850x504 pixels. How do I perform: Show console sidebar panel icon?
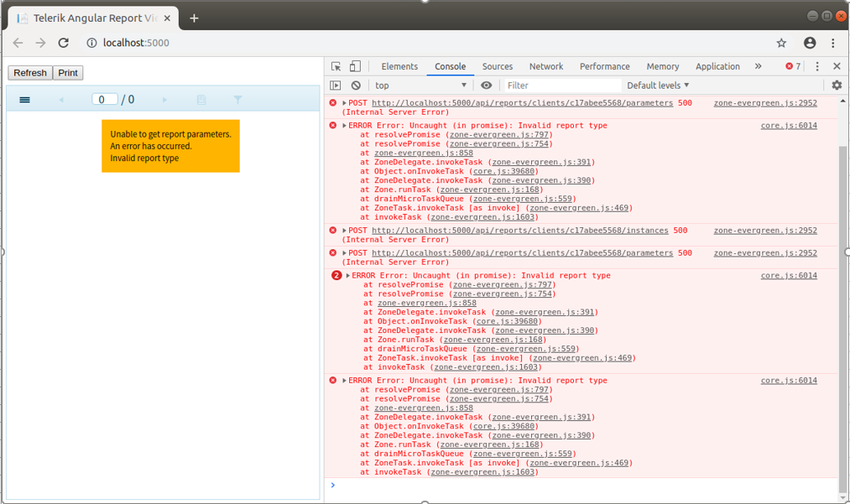coord(336,85)
